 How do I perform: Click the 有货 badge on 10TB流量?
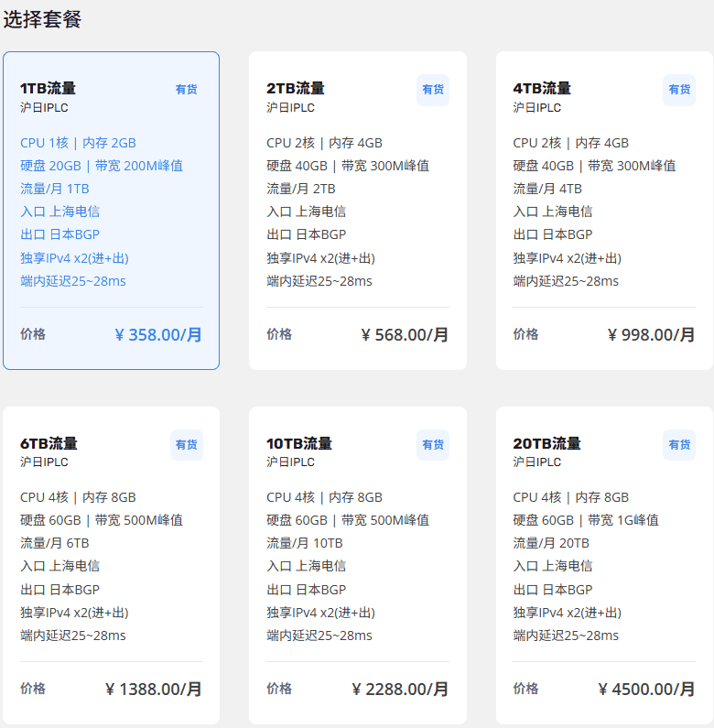pyautogui.click(x=433, y=445)
